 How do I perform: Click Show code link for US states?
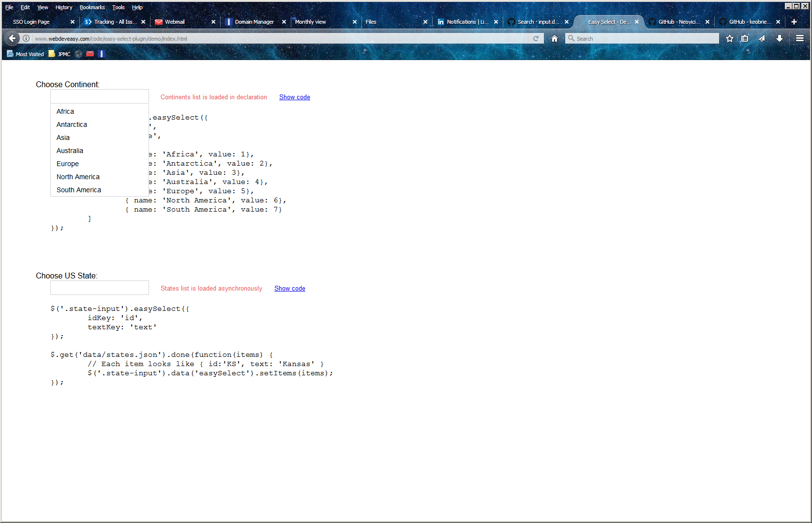289,289
